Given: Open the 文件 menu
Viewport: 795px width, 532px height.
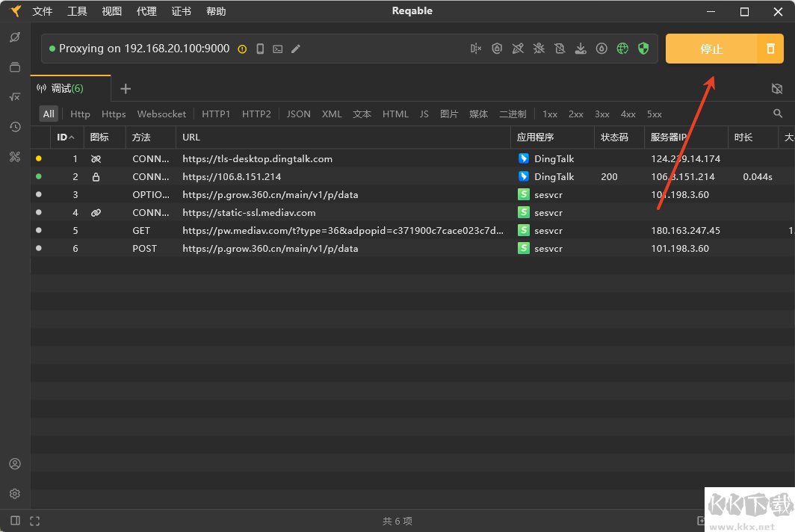Looking at the screenshot, I should point(43,11).
